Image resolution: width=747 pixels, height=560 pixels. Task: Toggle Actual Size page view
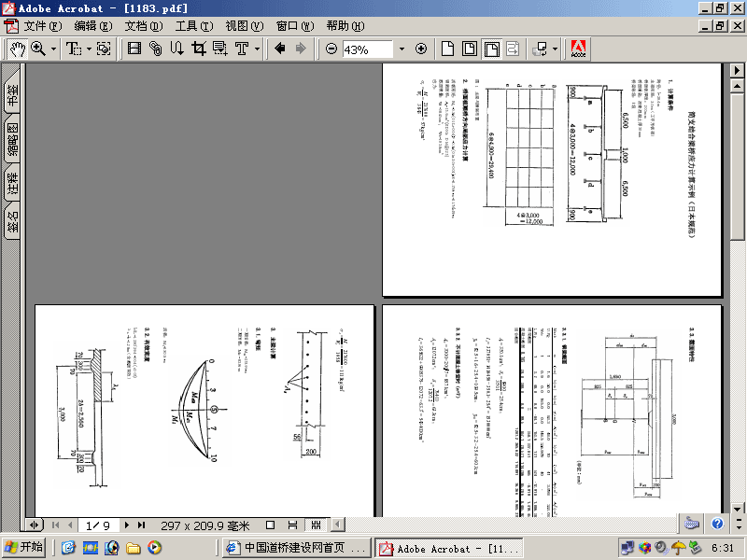click(x=447, y=49)
